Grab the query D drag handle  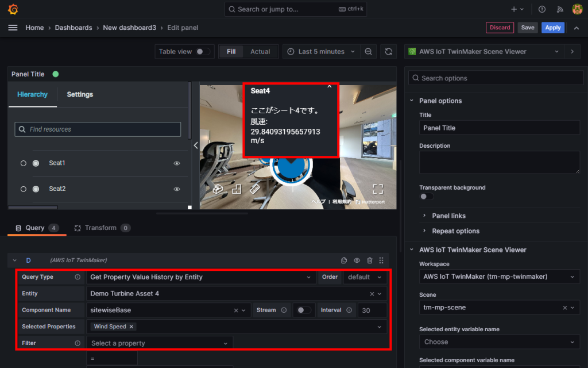(x=381, y=260)
